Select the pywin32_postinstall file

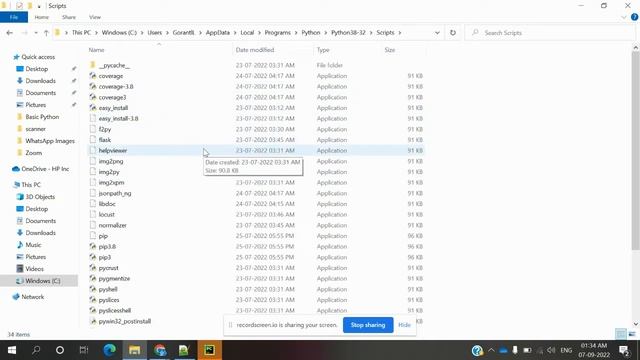tap(124, 321)
